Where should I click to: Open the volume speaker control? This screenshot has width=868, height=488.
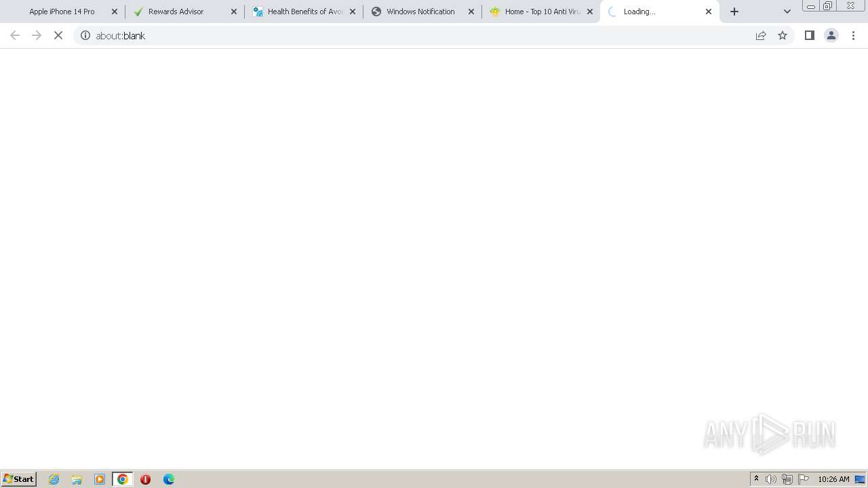click(x=771, y=479)
